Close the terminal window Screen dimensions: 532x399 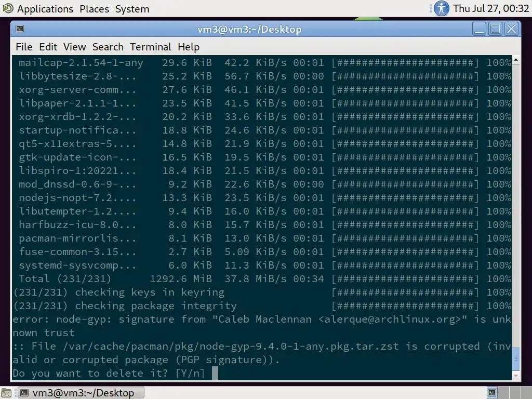(511, 29)
